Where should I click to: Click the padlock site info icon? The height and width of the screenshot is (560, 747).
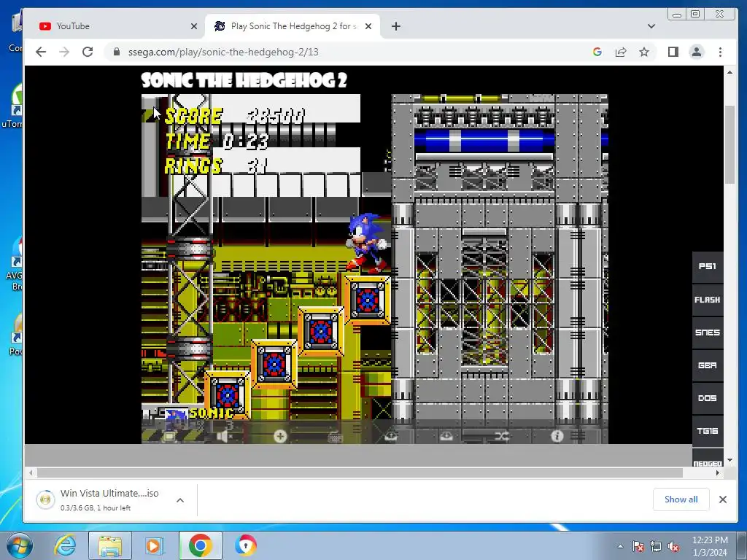point(117,52)
